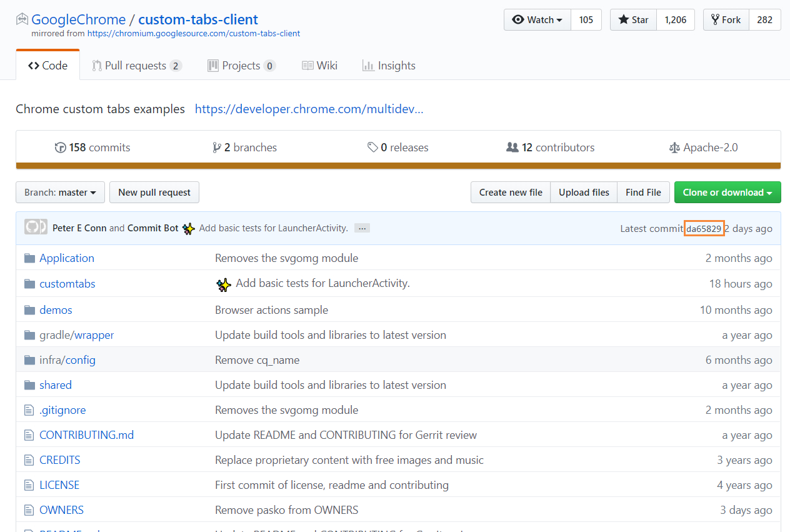Open the Pull requests tab

(x=137, y=66)
